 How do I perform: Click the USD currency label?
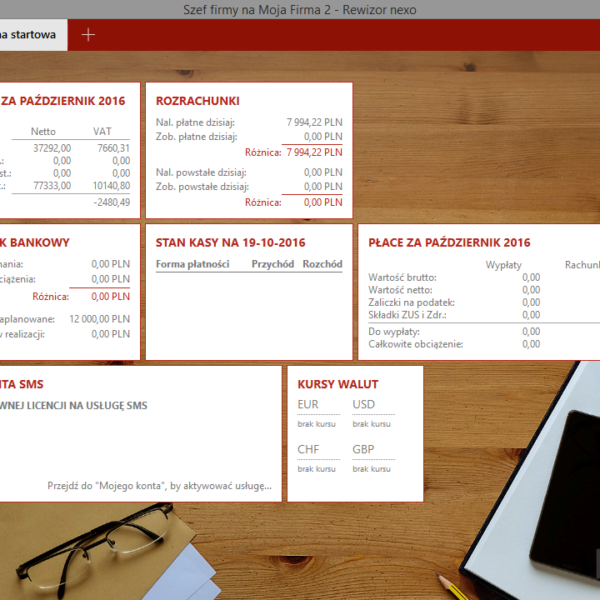click(x=364, y=404)
